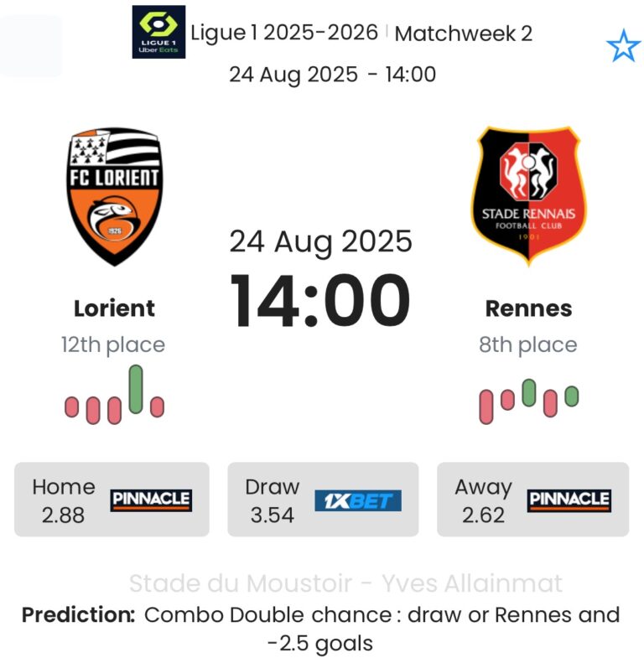
Task: Select the Matchweek 2 label
Action: [464, 34]
